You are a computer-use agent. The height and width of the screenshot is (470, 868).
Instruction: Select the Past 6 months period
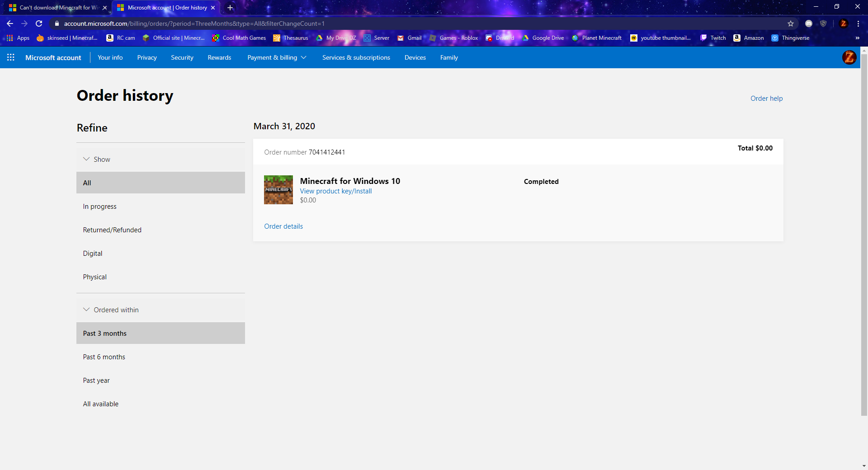click(x=160, y=357)
